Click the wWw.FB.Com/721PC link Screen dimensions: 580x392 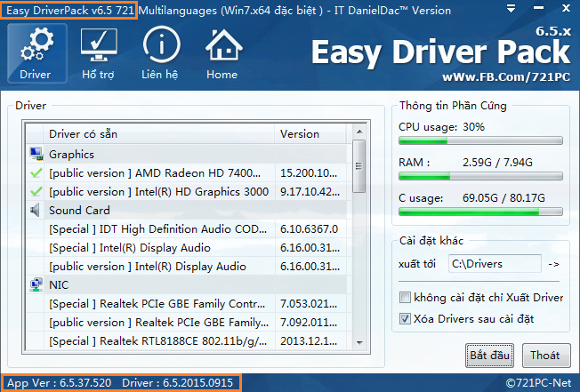[x=506, y=76]
